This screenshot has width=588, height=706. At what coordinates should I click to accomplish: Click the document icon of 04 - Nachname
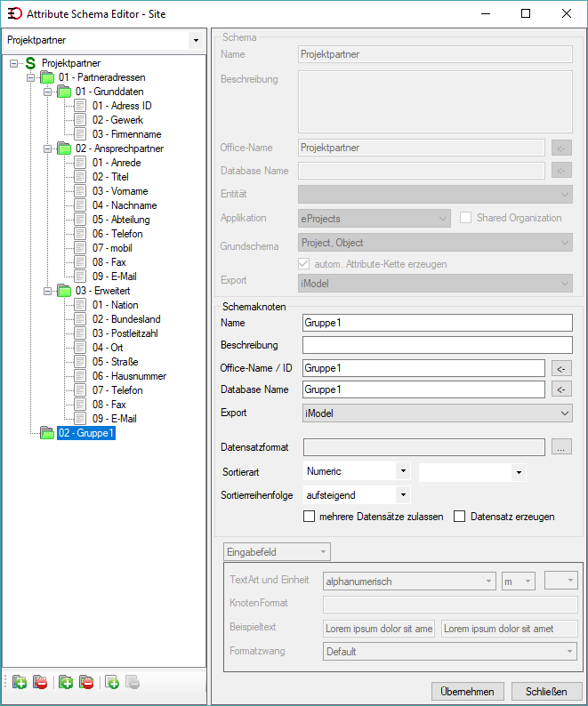[x=80, y=205]
